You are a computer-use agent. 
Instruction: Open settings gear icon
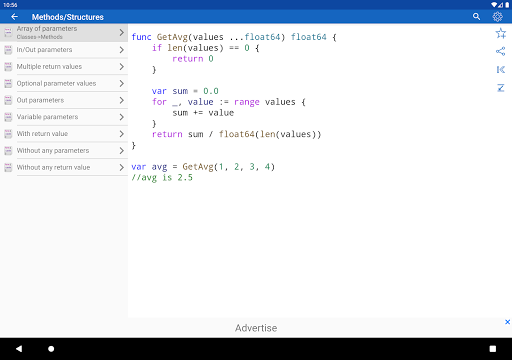[x=497, y=17]
